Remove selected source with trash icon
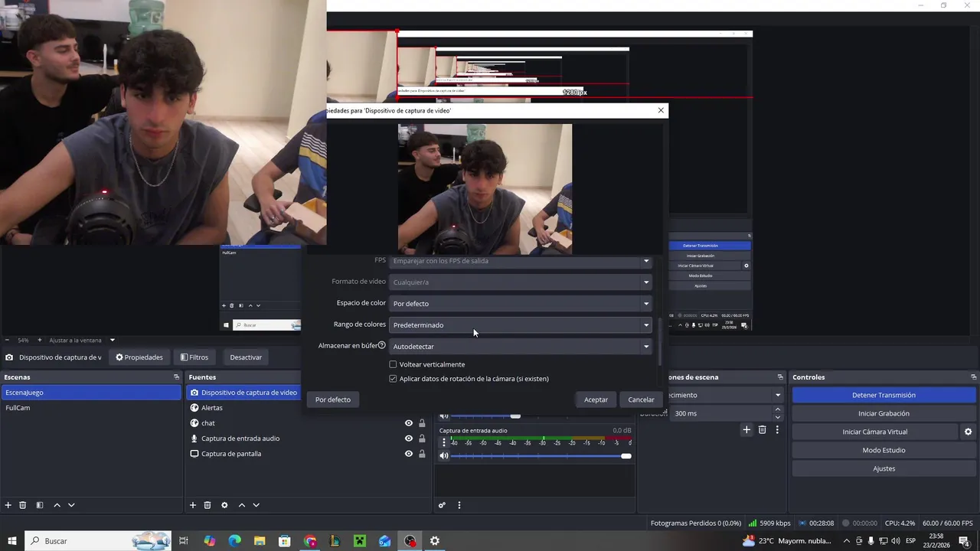980x551 pixels. click(x=207, y=505)
